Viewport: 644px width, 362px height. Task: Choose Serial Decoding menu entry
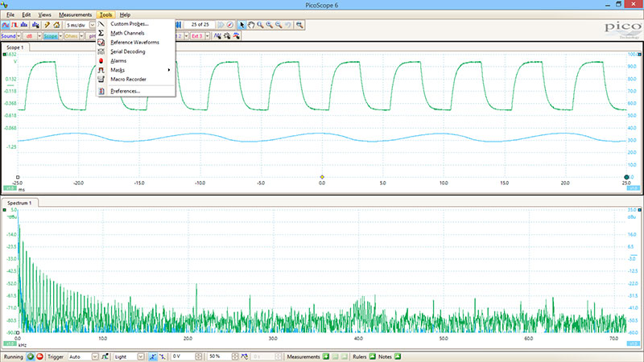127,51
